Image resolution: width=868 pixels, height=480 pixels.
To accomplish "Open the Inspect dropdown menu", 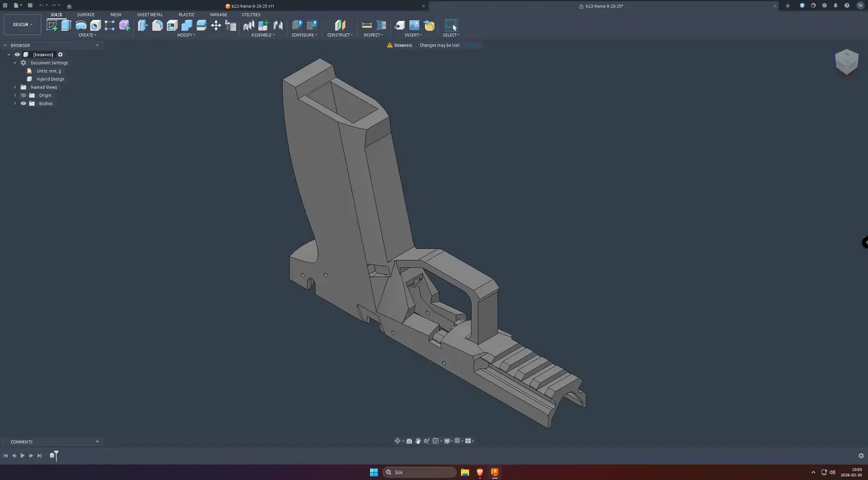I will pos(373,35).
